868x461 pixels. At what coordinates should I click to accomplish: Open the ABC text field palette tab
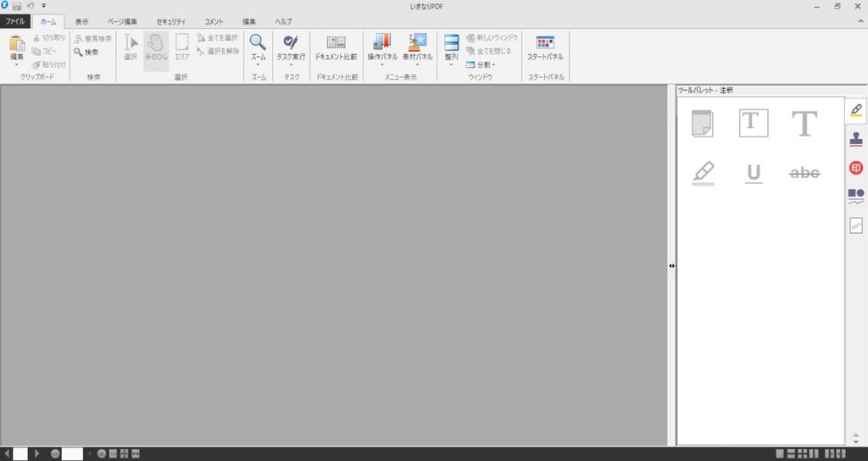click(x=856, y=225)
